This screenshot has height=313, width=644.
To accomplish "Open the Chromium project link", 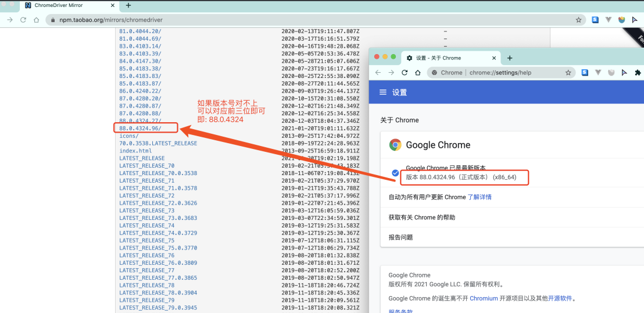I will (x=484, y=298).
